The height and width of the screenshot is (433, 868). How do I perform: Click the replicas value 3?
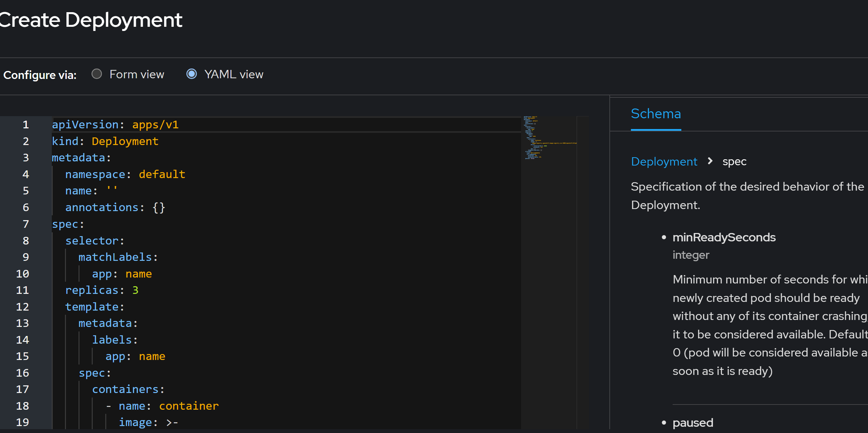point(135,290)
